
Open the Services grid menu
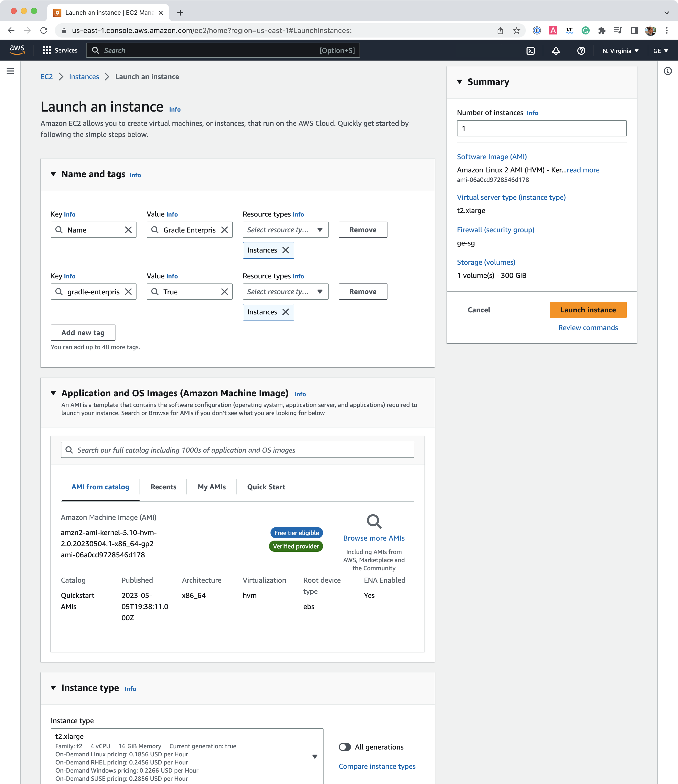[x=59, y=50]
